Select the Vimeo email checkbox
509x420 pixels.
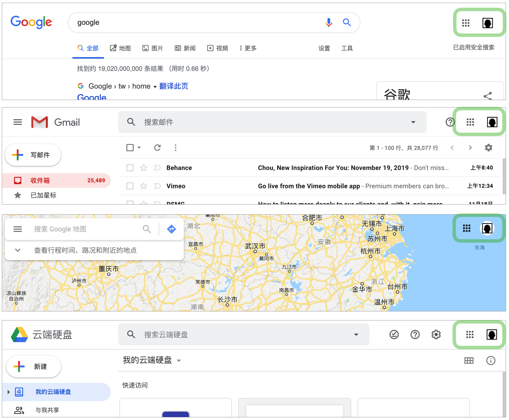[x=130, y=186]
